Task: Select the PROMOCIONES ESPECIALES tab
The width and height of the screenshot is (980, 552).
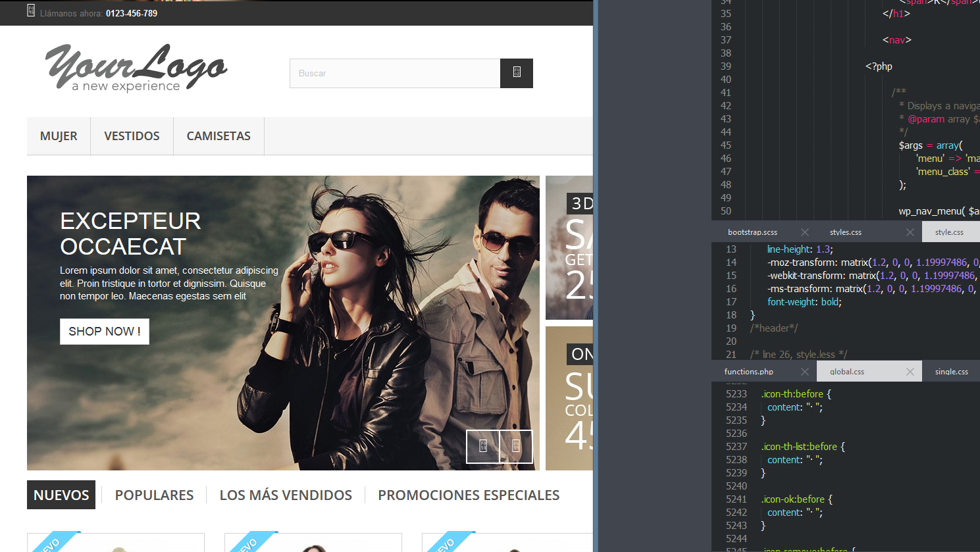Action: coord(469,495)
